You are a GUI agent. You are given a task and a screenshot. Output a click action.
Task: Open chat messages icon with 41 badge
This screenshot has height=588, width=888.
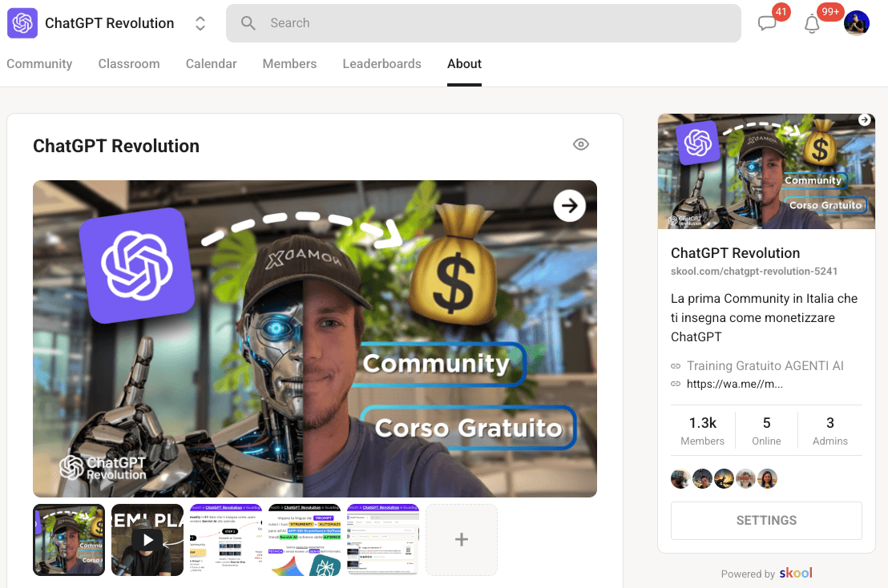[x=767, y=23]
